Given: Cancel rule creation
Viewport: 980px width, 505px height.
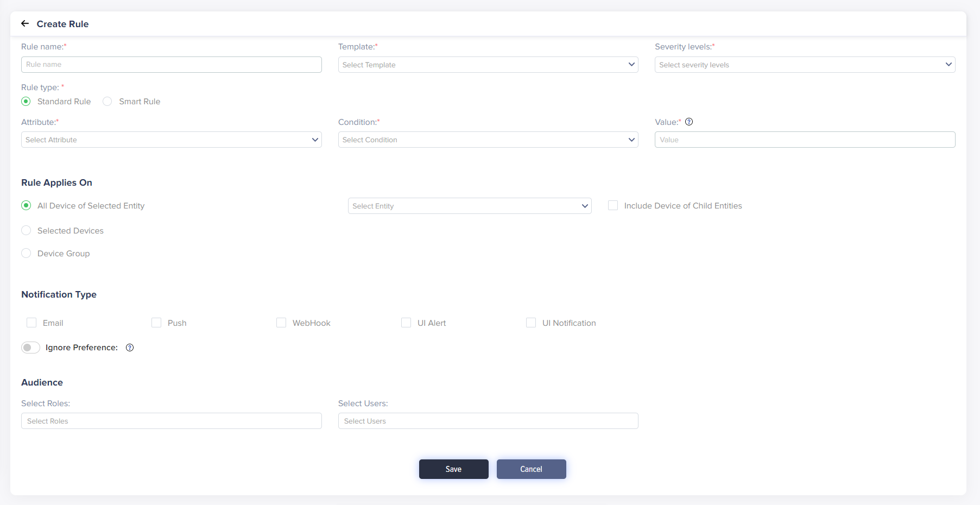Looking at the screenshot, I should point(532,469).
